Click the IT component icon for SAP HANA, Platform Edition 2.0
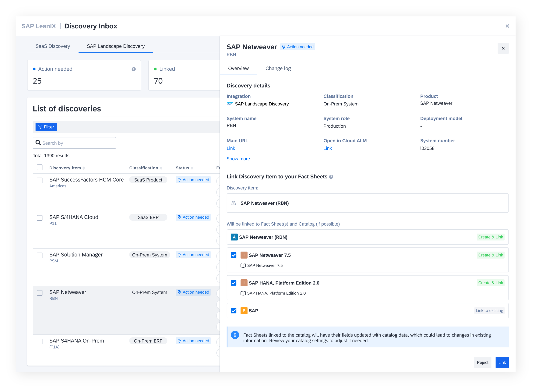The height and width of the screenshot is (392, 535). coord(244,283)
